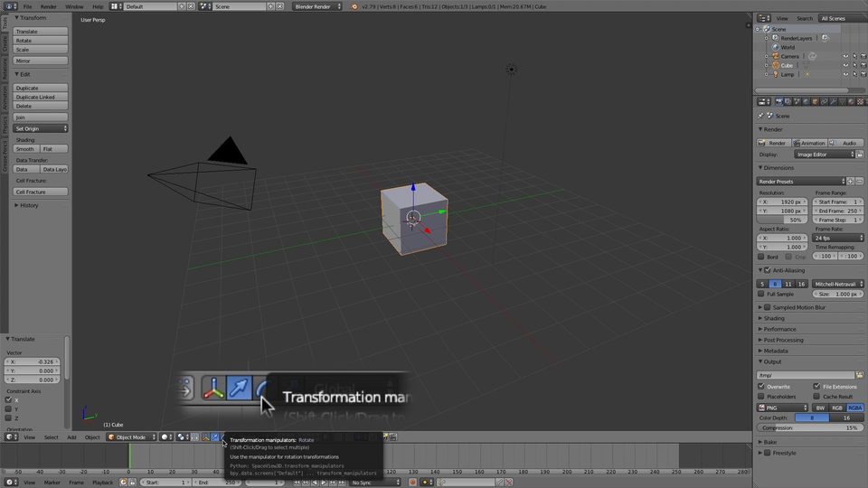This screenshot has width=868, height=488.
Task: Open the Playback menu in timeline
Action: [102, 483]
